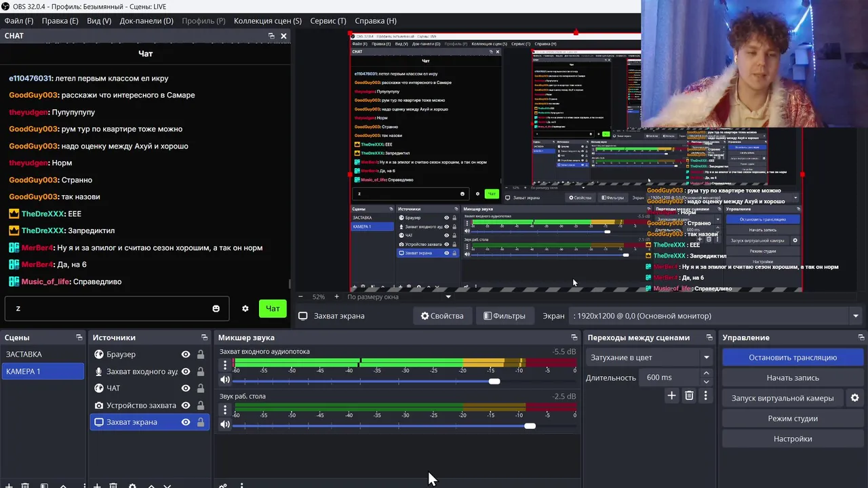Decrease transition duration with down arrow
Screen dimensions: 868x488
point(706,382)
